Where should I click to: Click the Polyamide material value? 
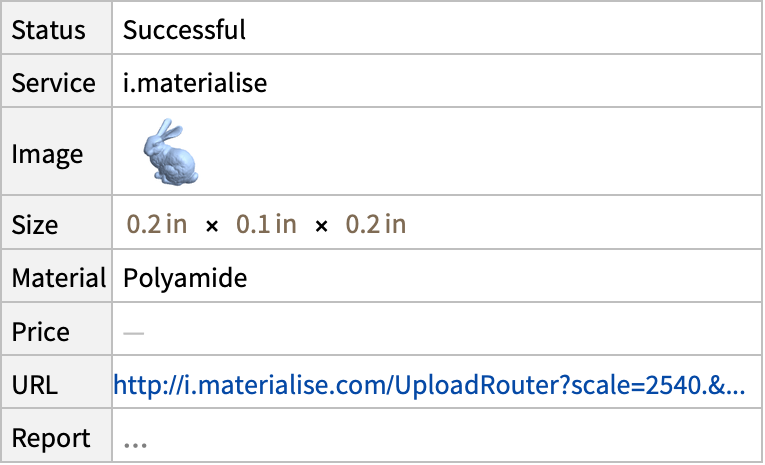(185, 279)
